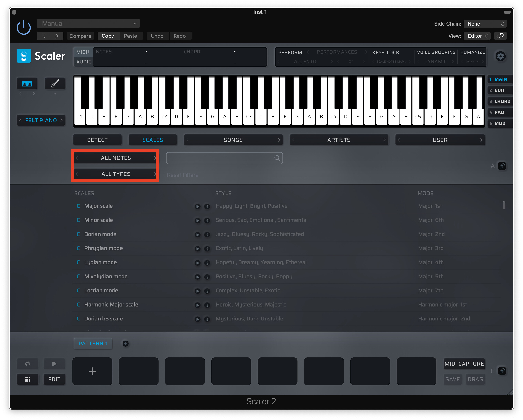Go to previous preset arrow
Viewport: 523px width, 420px height.
tap(43, 36)
